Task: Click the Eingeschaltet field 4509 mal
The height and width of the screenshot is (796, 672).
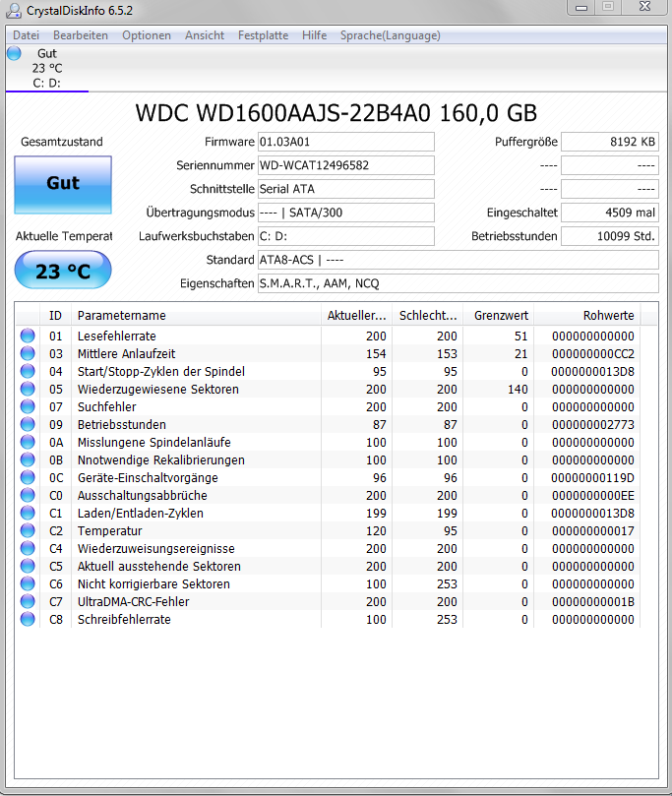Action: (x=610, y=213)
